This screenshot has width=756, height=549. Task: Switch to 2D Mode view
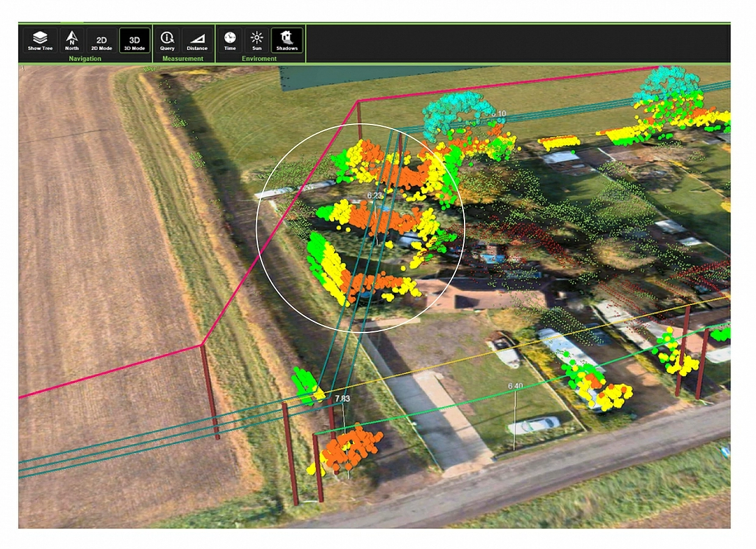tap(102, 40)
